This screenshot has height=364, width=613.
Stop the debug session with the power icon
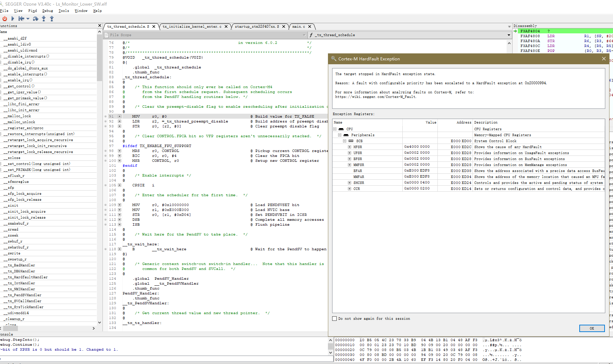coord(5,19)
